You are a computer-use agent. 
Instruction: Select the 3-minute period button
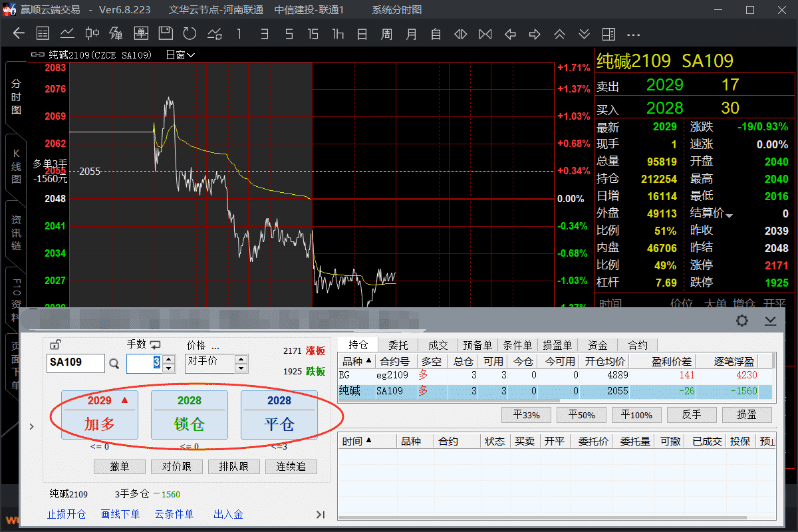264,34
